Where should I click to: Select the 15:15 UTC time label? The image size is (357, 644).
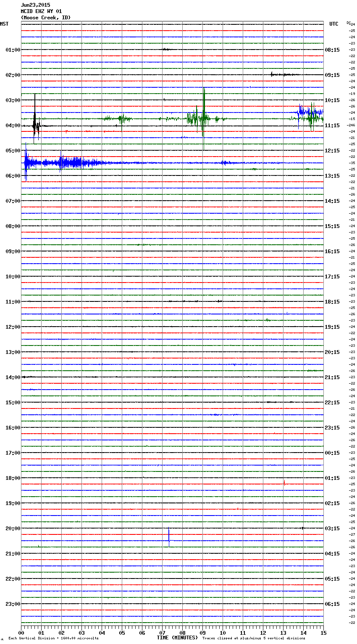pos(332,226)
